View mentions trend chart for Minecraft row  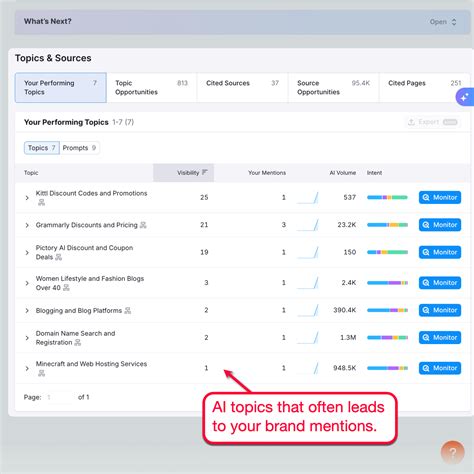coord(307,368)
